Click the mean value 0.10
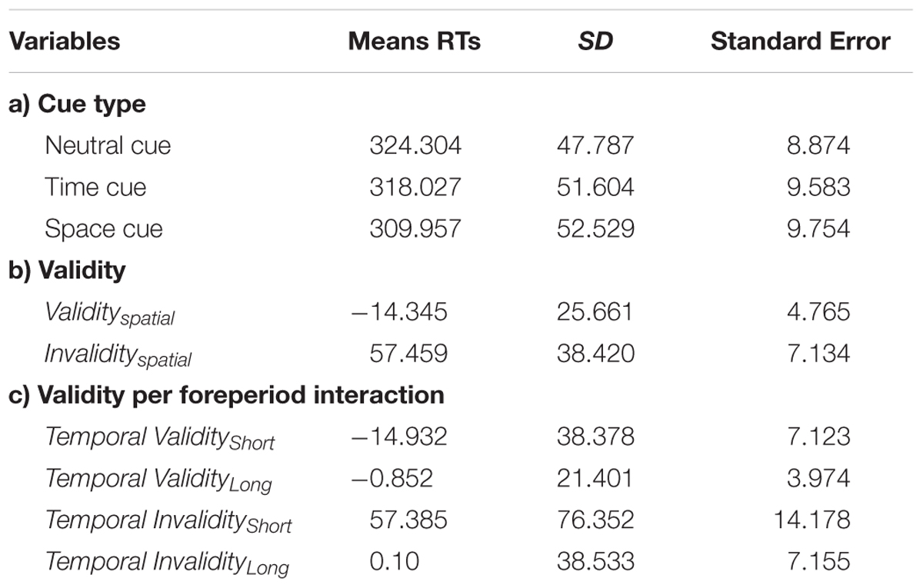The height and width of the screenshot is (588, 923). [x=395, y=562]
